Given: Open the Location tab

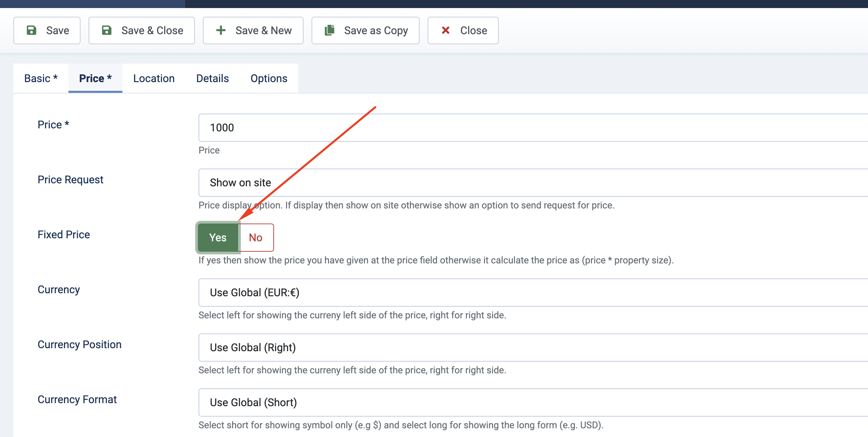Looking at the screenshot, I should coord(154,78).
